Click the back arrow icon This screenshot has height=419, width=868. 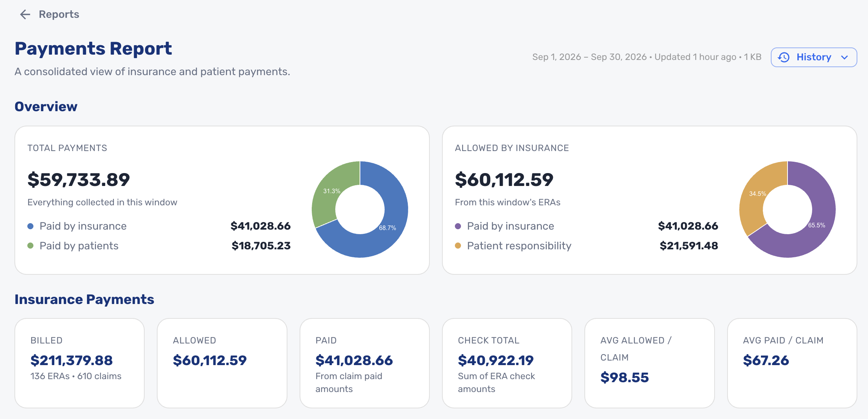pyautogui.click(x=25, y=14)
